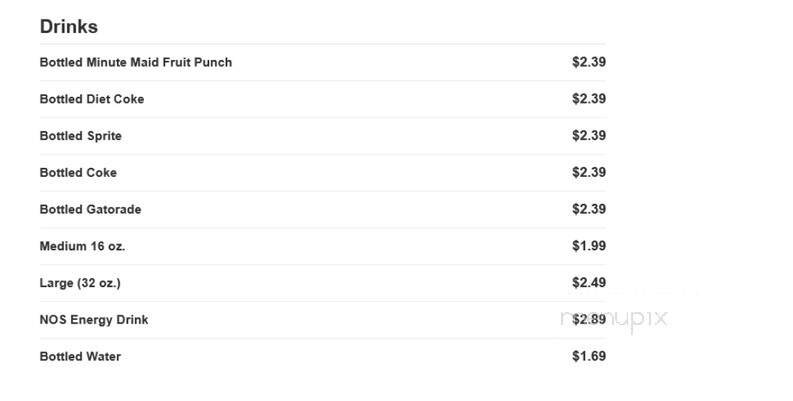Pick the NOS Energy Drink item

[x=94, y=320]
